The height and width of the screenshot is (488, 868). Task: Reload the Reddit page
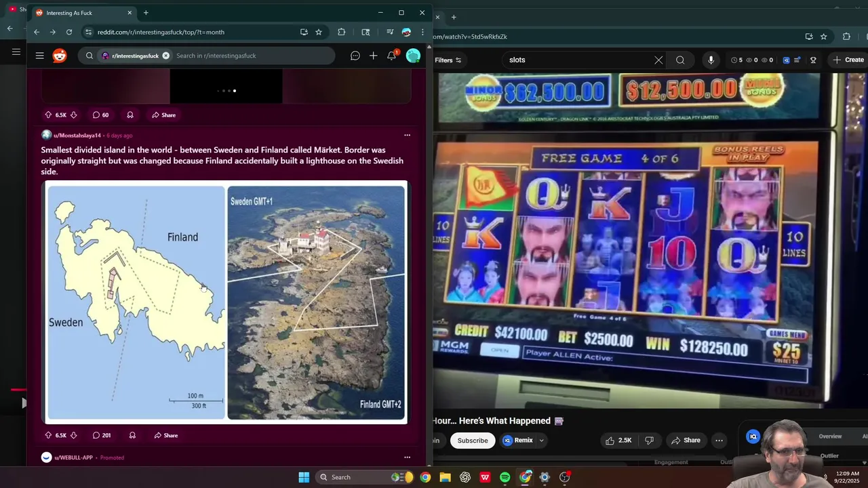[x=68, y=32]
